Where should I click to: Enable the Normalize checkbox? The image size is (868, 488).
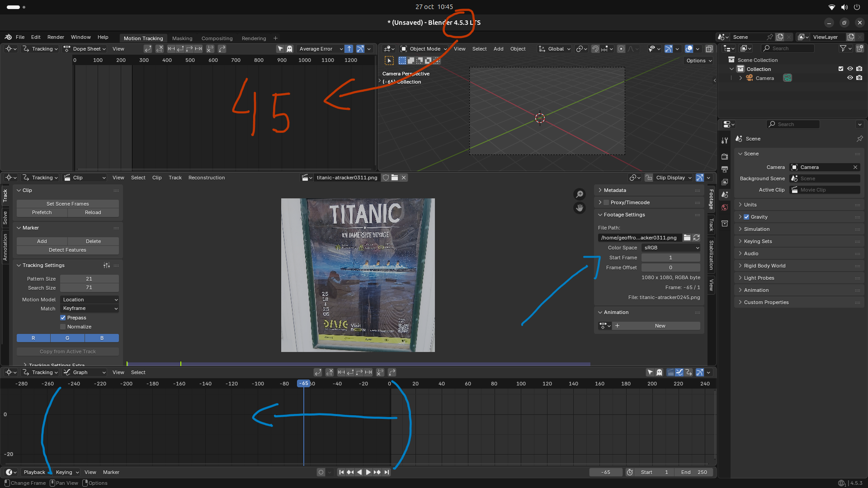point(63,327)
